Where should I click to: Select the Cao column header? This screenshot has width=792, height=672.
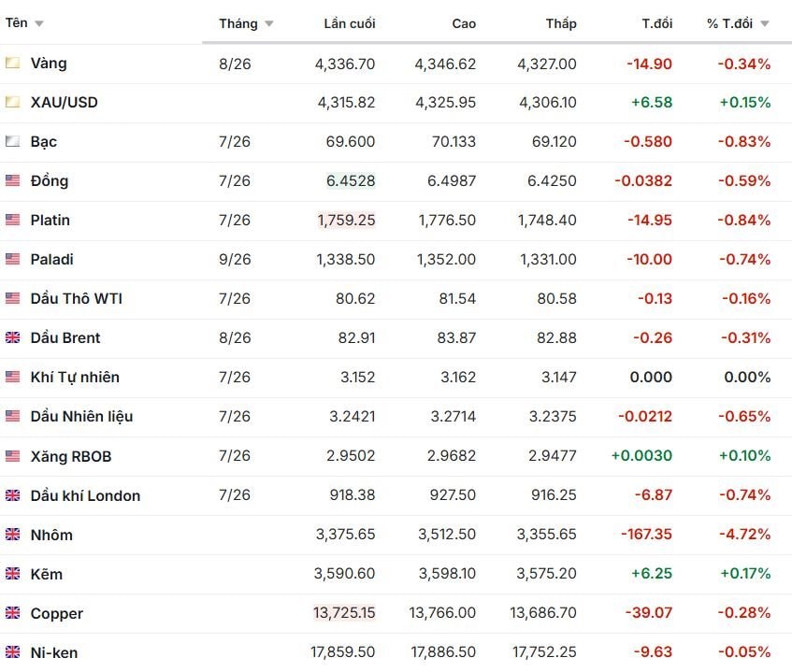[x=464, y=23]
